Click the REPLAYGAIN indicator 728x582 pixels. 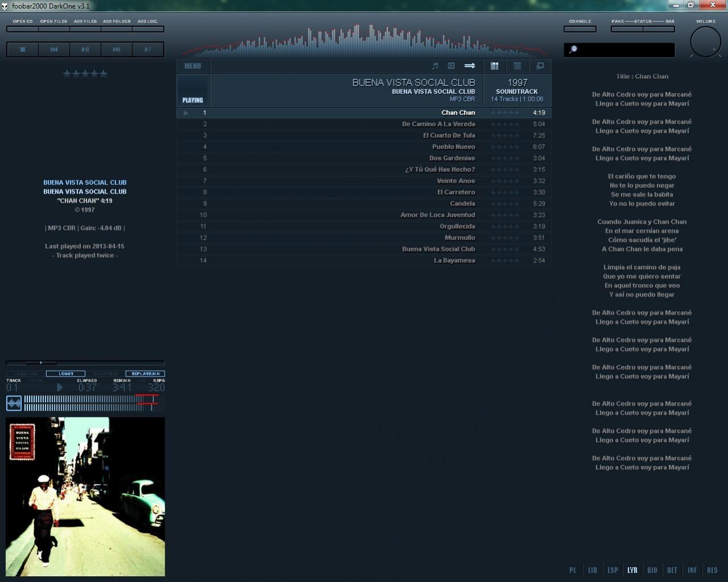[x=145, y=374]
